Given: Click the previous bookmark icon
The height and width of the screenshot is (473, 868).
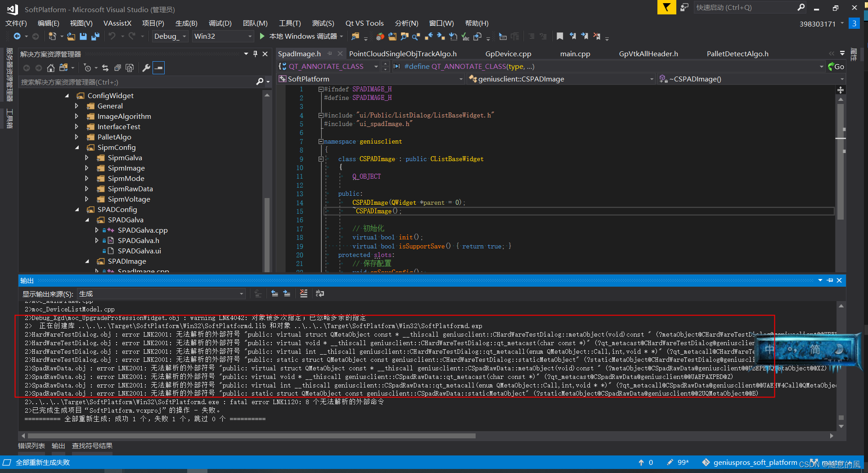Looking at the screenshot, I should [x=572, y=36].
